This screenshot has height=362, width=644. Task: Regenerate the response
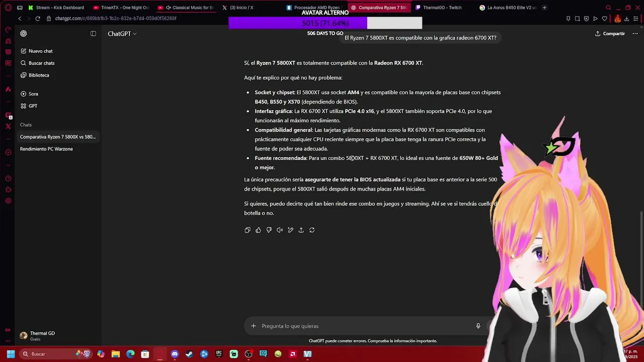pos(312,230)
